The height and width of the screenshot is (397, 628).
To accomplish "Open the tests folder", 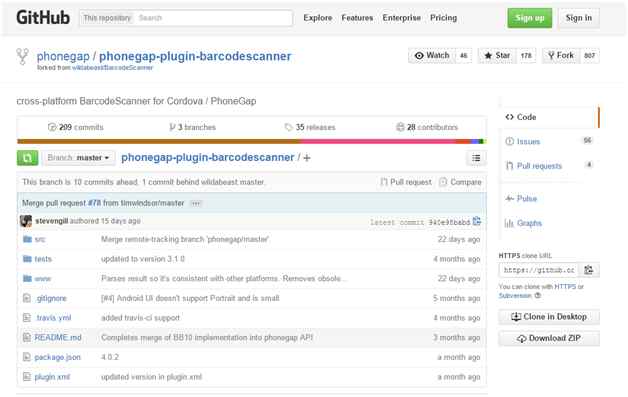I will (43, 259).
